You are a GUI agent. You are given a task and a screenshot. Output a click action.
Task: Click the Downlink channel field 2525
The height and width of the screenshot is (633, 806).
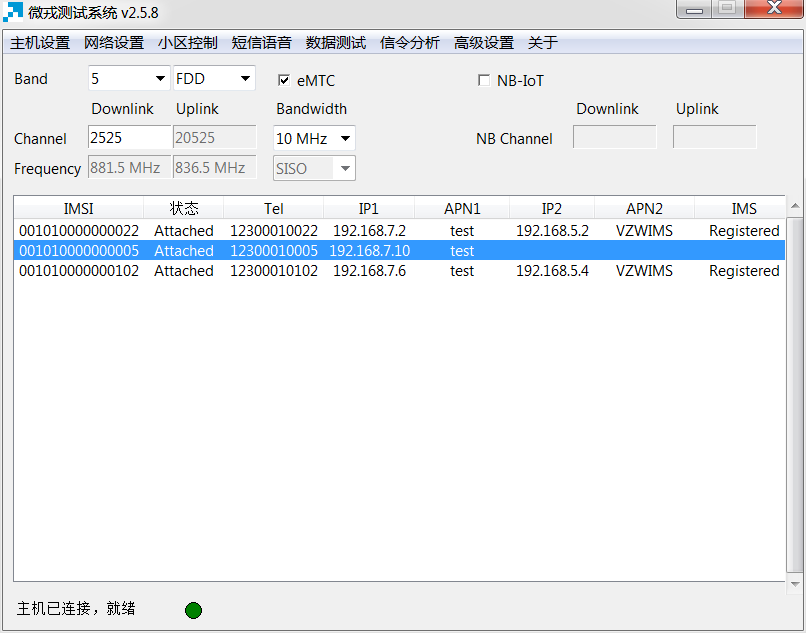pos(130,137)
